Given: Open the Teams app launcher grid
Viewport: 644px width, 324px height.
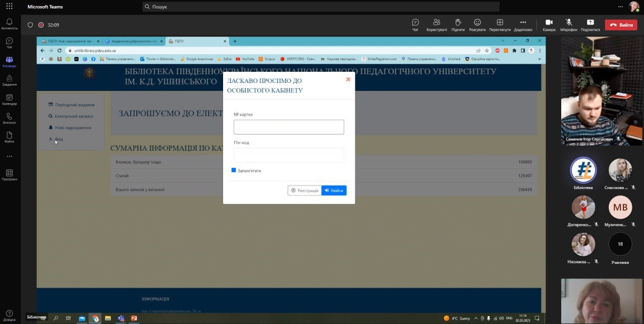Looking at the screenshot, I should point(9,7).
